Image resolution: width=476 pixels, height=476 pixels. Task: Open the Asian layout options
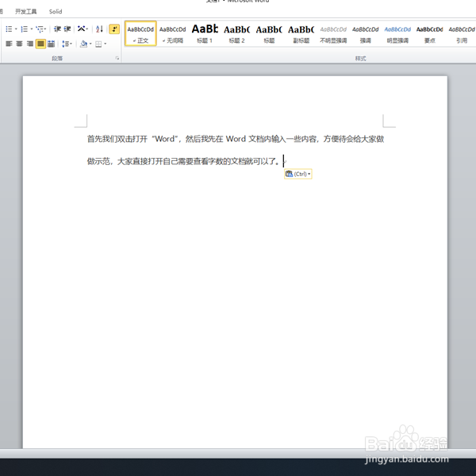(x=83, y=29)
